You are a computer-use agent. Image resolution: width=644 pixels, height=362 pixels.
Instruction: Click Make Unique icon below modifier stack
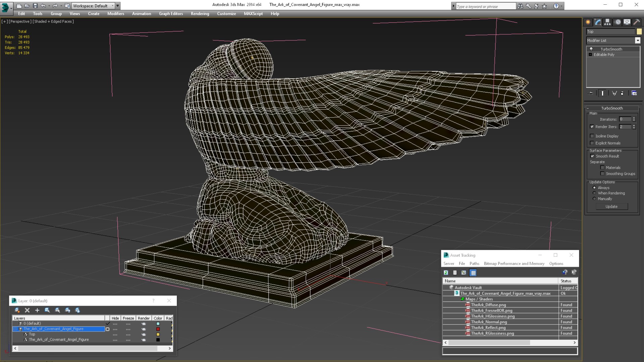click(x=614, y=93)
